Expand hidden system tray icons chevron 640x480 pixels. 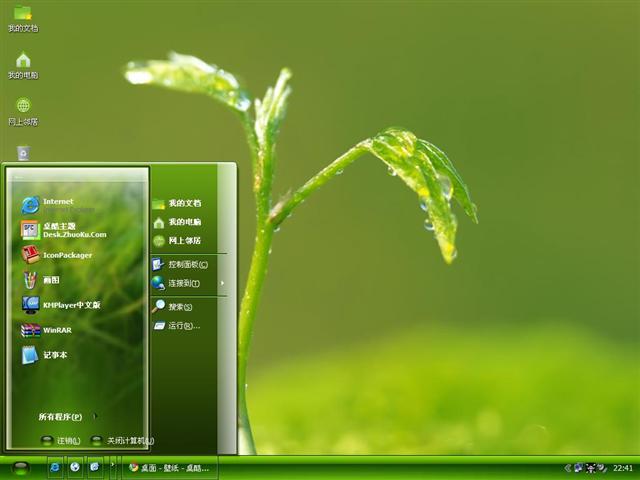click(568, 468)
